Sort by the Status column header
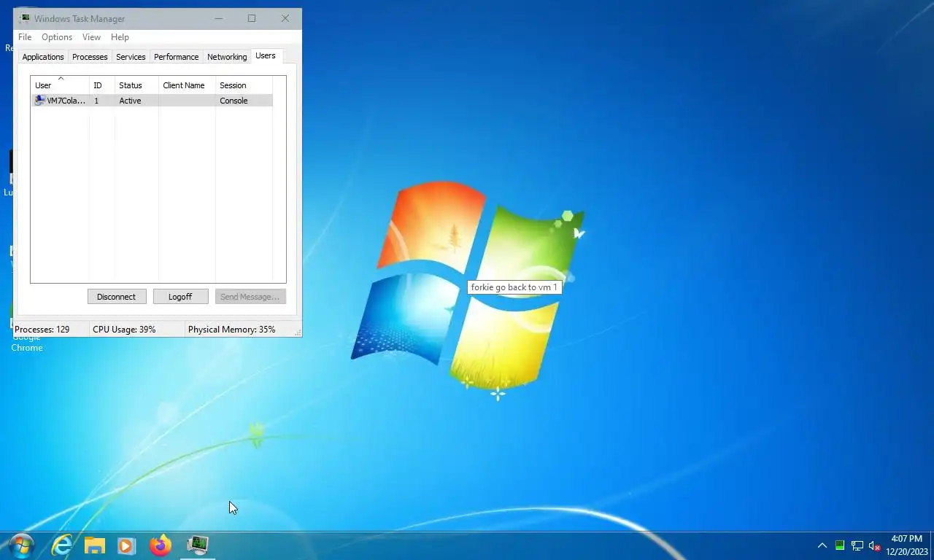This screenshot has width=934, height=560. (137, 85)
